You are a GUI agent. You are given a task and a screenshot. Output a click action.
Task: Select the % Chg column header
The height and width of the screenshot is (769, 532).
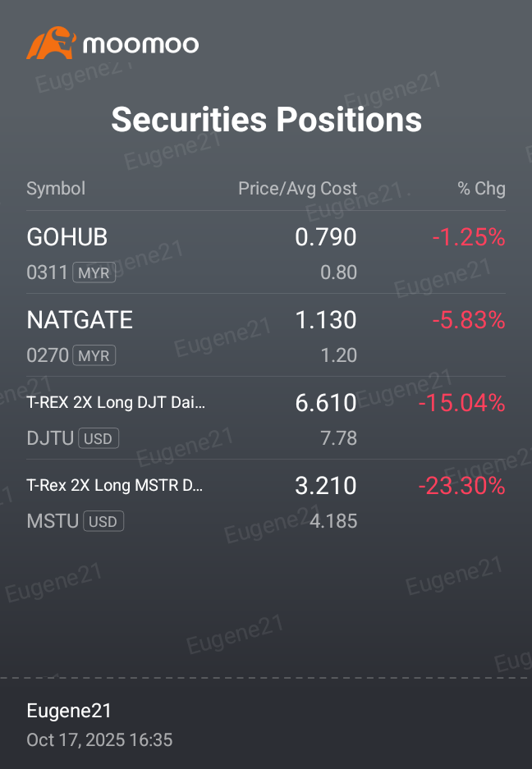(x=481, y=188)
